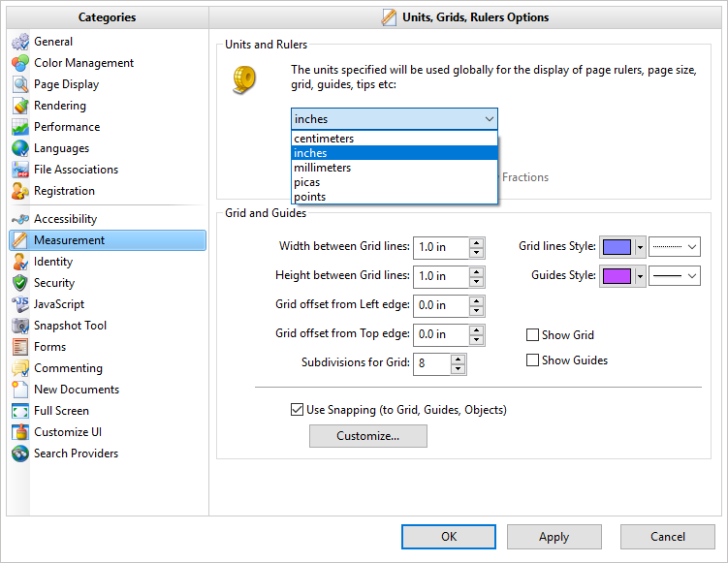728x563 pixels.
Task: Enable the Show Grid checkbox
Action: point(532,334)
